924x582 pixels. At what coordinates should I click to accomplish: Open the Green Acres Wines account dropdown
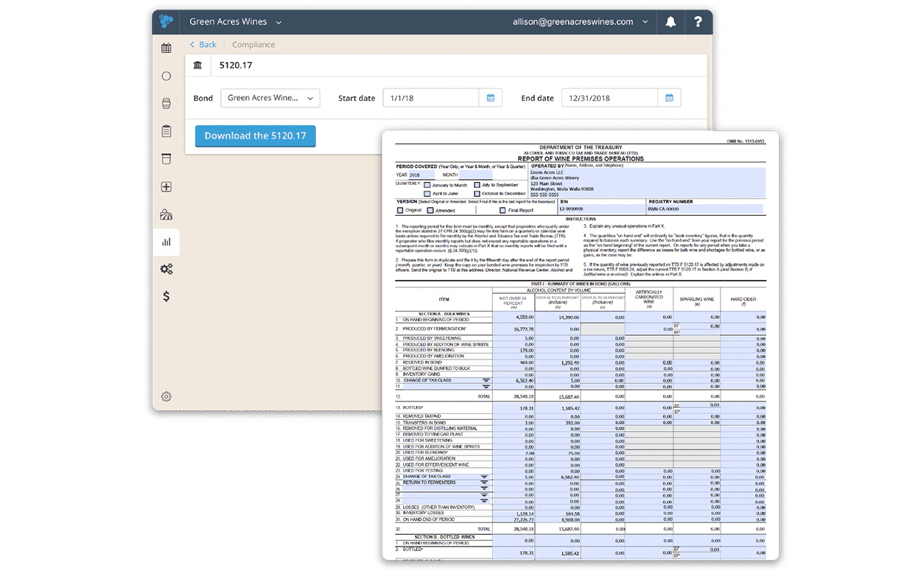click(235, 22)
